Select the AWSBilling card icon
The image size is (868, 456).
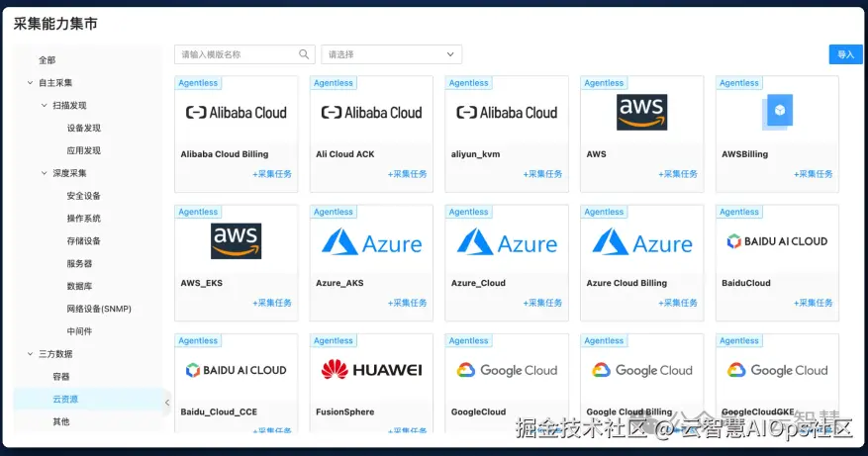point(778,111)
